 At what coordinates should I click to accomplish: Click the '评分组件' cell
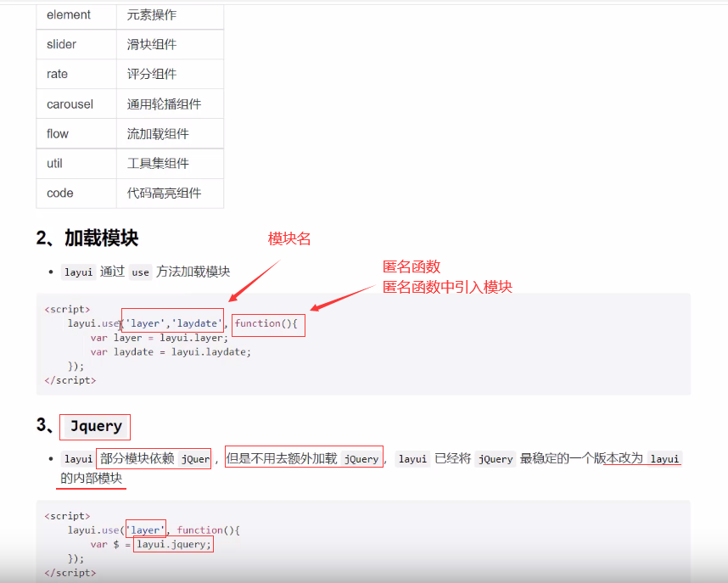170,75
